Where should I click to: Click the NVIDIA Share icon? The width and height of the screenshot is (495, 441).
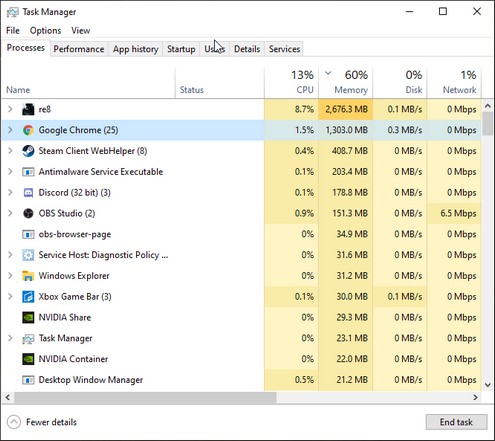[x=28, y=317]
